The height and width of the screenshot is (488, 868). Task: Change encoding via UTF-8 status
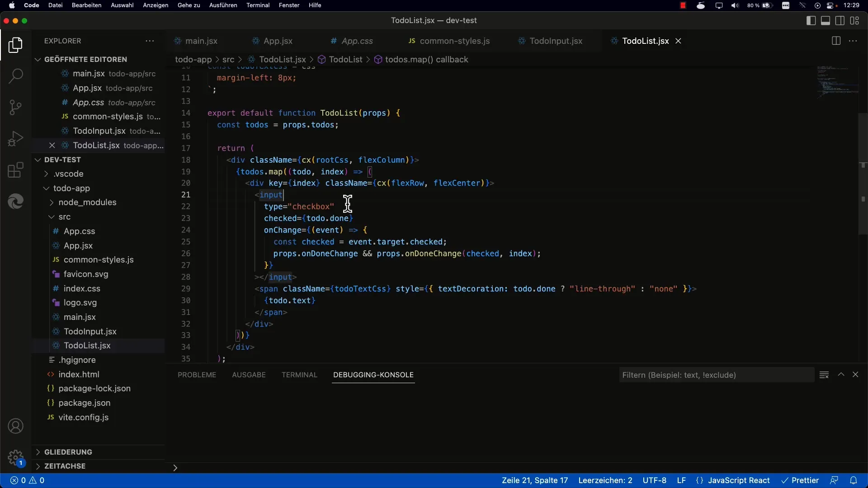coord(654,480)
